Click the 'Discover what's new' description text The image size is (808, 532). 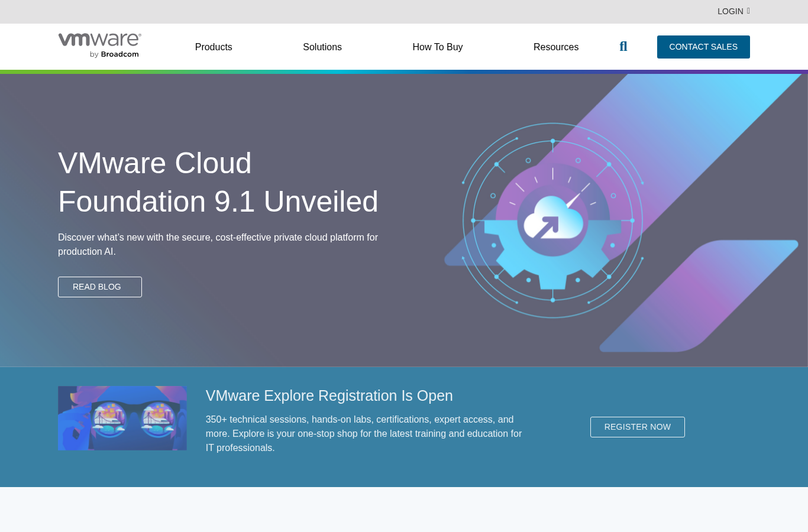(x=218, y=244)
